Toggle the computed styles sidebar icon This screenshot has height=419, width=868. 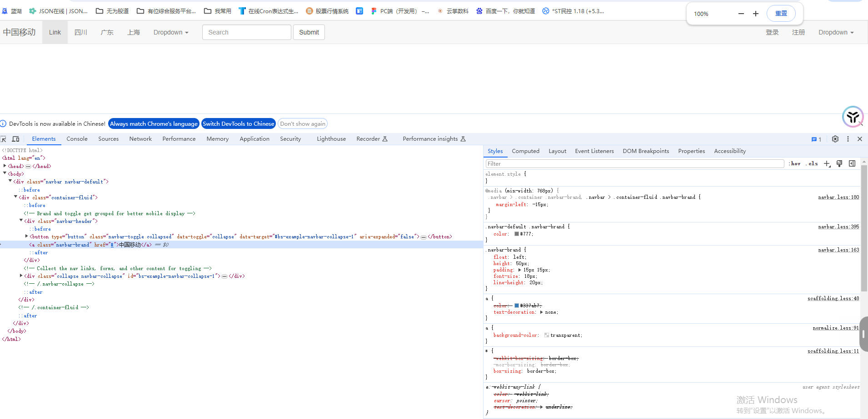pos(852,164)
